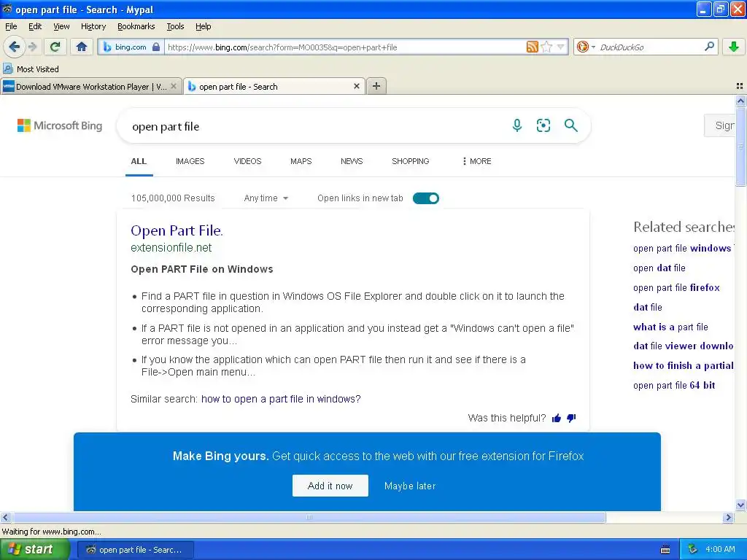Submit Bing search with magnifier icon
This screenshot has height=560, width=747.
(x=570, y=125)
